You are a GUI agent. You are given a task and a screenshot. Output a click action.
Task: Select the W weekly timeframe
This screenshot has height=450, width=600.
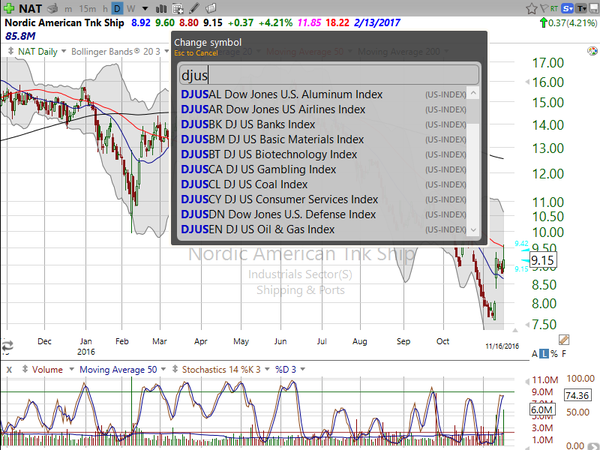pyautogui.click(x=131, y=8)
